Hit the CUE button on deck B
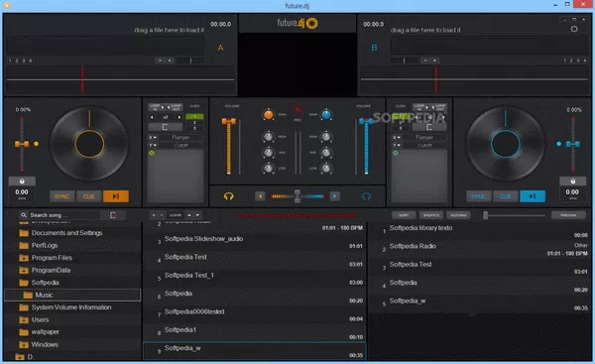Viewport: 595px width, 364px height. tap(506, 196)
